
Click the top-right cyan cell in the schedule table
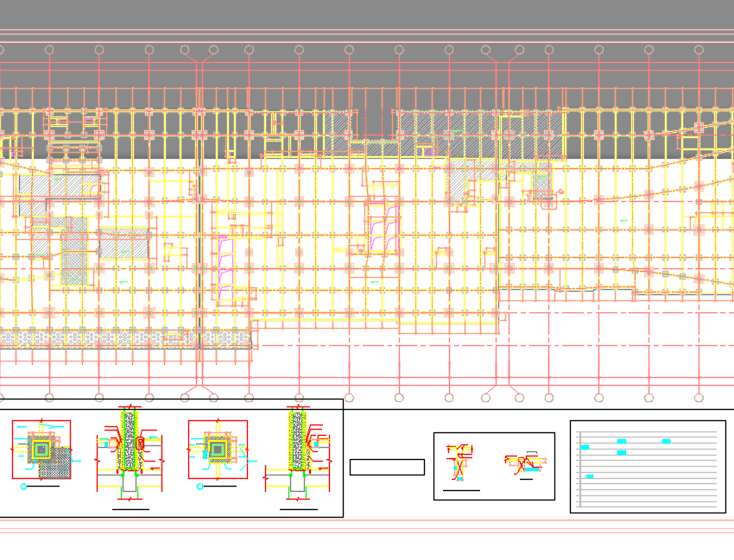point(666,441)
